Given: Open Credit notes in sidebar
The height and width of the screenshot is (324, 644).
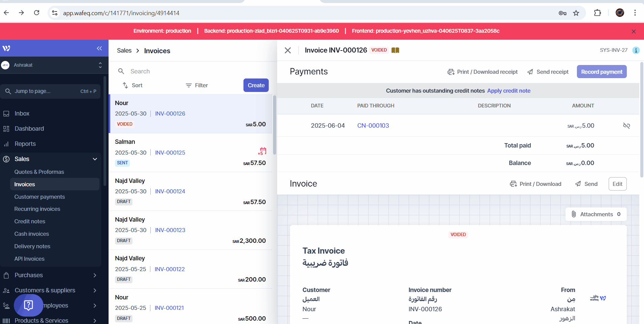Looking at the screenshot, I should pos(30,221).
